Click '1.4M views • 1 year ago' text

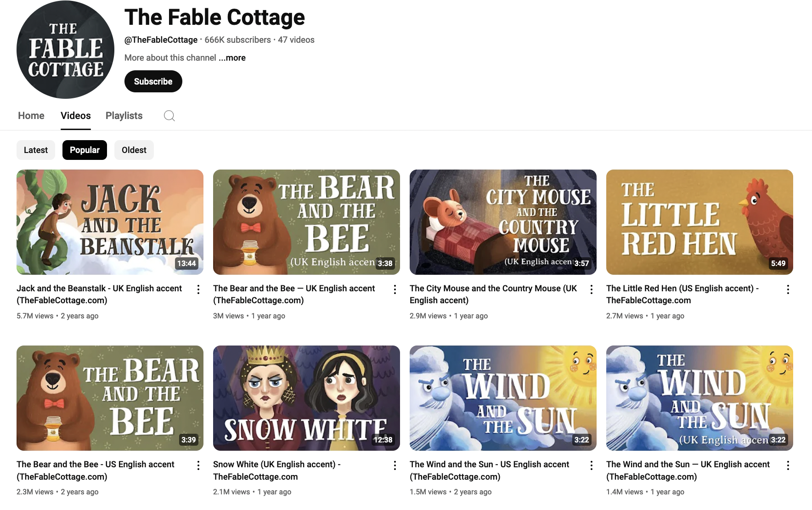point(645,492)
